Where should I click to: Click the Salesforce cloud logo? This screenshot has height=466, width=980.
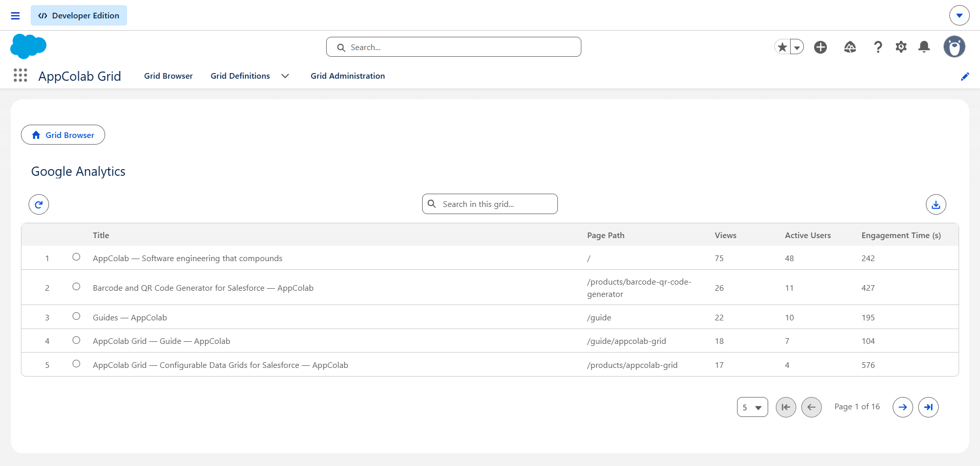point(28,46)
